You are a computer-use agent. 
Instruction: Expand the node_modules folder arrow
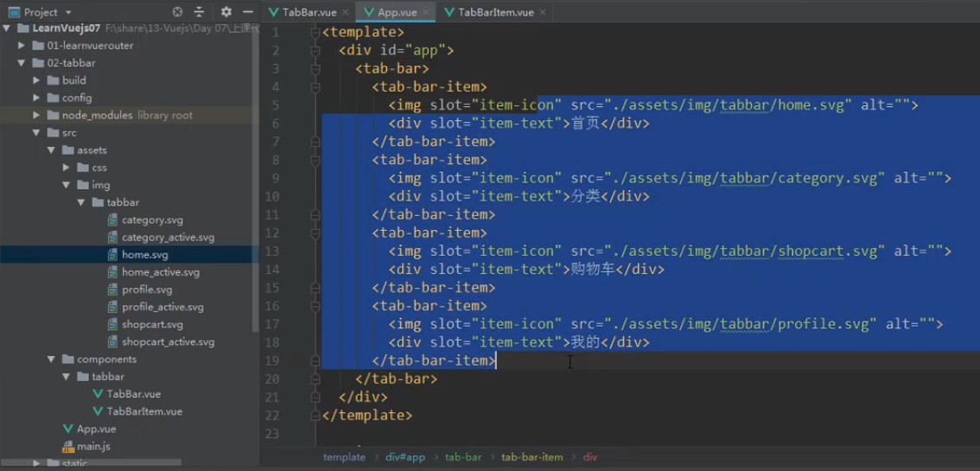click(x=36, y=116)
